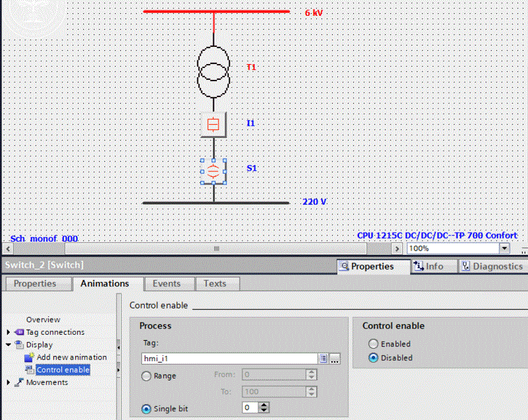The width and height of the screenshot is (528, 420).
Task: Select the Enabled radio option
Action: pos(374,344)
